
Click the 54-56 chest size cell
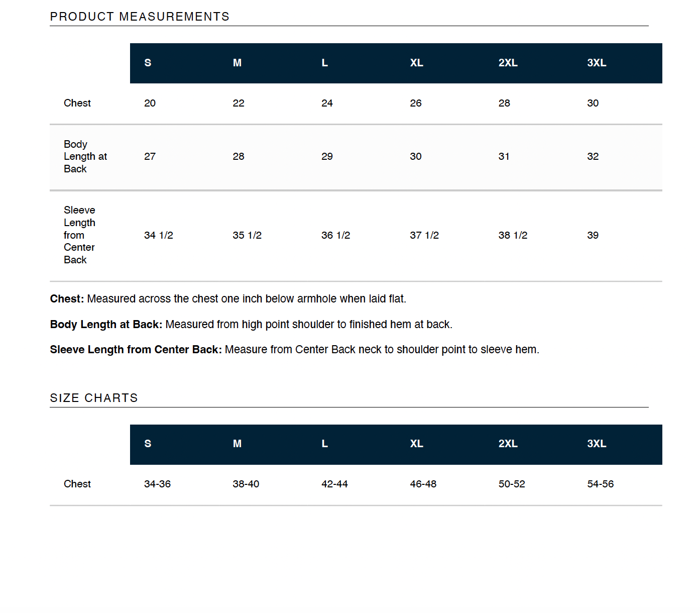click(600, 484)
